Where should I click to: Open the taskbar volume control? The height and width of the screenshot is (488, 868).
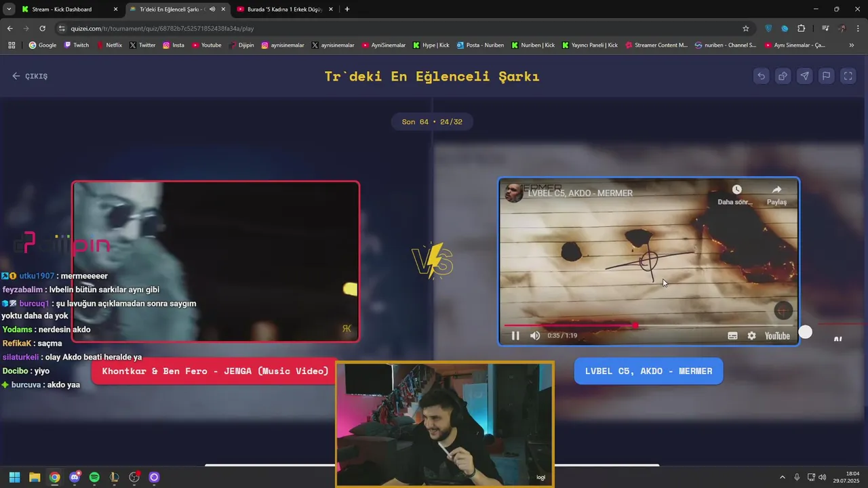823,477
